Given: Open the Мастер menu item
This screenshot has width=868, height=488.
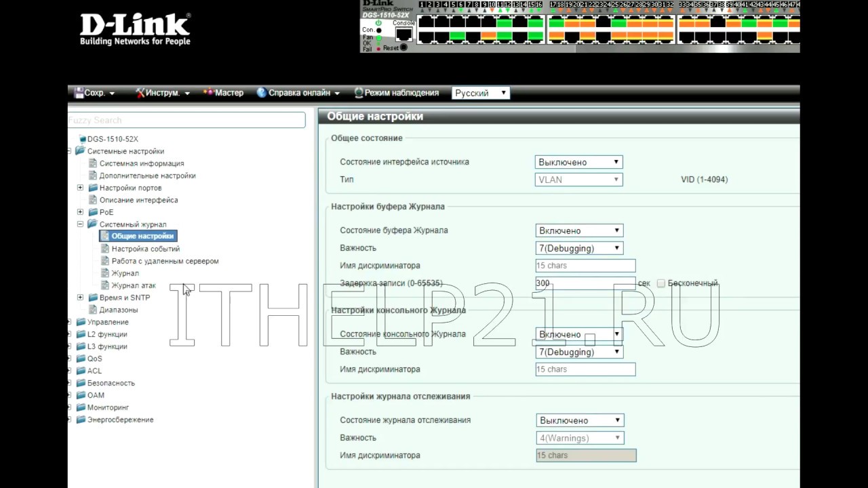Looking at the screenshot, I should [x=223, y=93].
